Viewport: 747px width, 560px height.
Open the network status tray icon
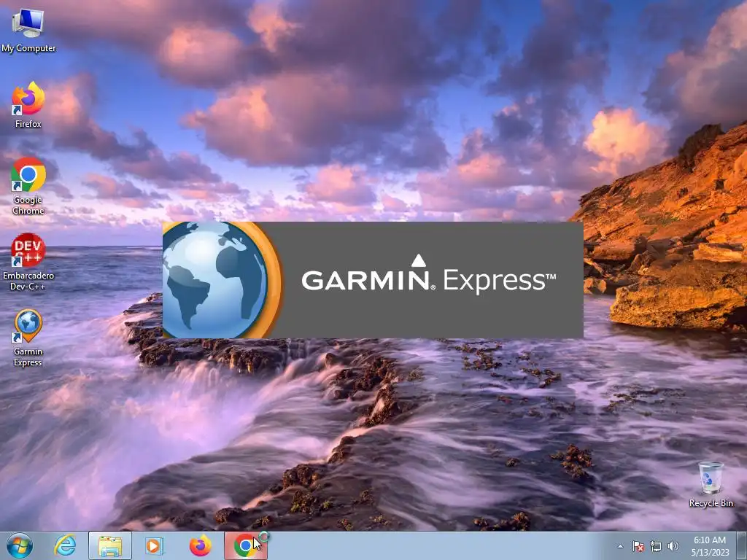(656, 546)
